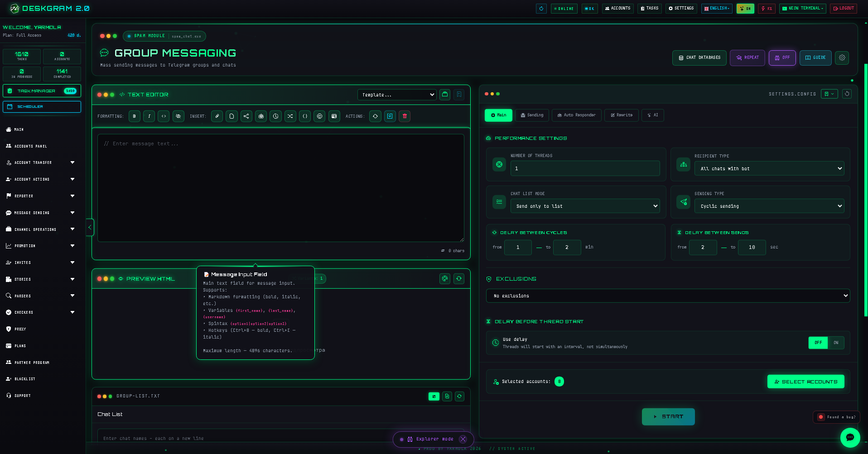Open the Sending Type dropdown
The image size is (868, 454).
[x=769, y=206]
